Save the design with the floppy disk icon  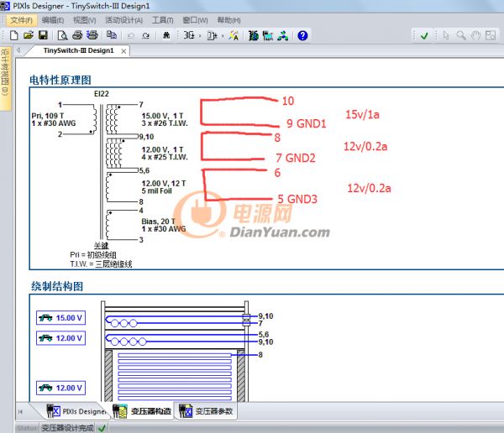click(43, 35)
